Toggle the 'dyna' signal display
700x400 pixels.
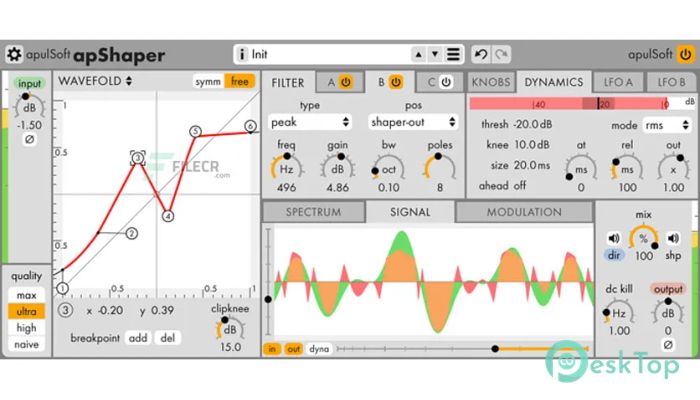319,349
